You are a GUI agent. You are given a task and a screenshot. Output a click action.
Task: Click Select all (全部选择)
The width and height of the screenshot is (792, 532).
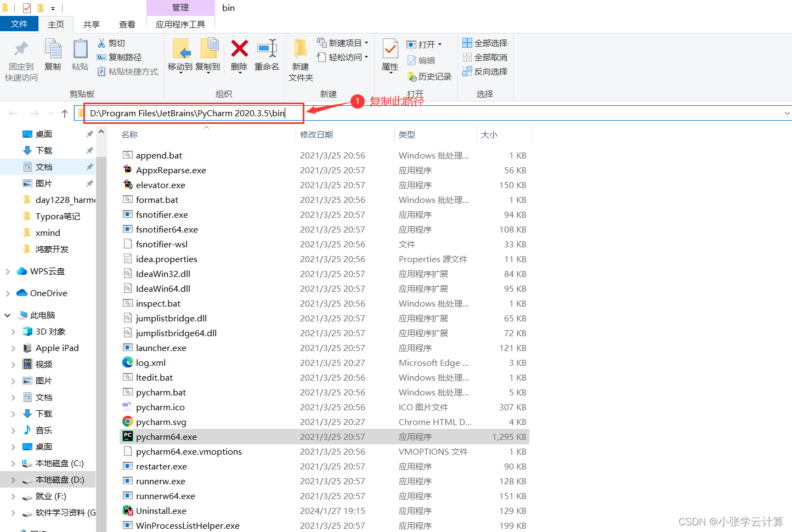click(x=485, y=43)
